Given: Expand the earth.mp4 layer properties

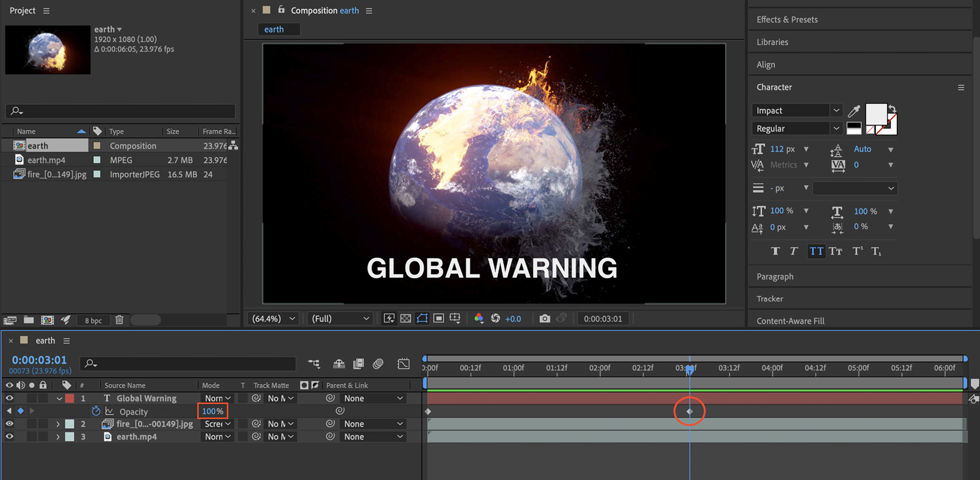Looking at the screenshot, I should tap(58, 437).
